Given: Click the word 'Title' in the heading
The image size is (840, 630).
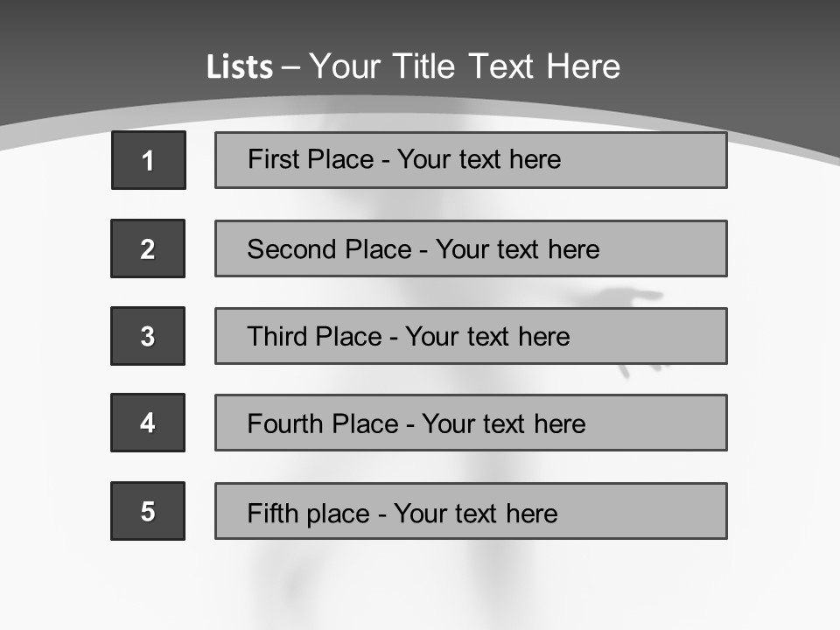Looking at the screenshot, I should [x=427, y=66].
